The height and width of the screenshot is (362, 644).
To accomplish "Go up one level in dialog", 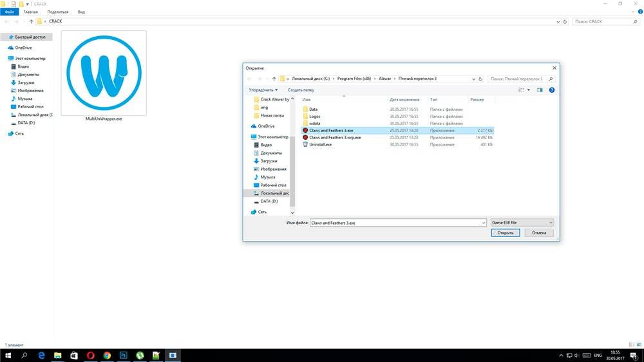I will [274, 79].
